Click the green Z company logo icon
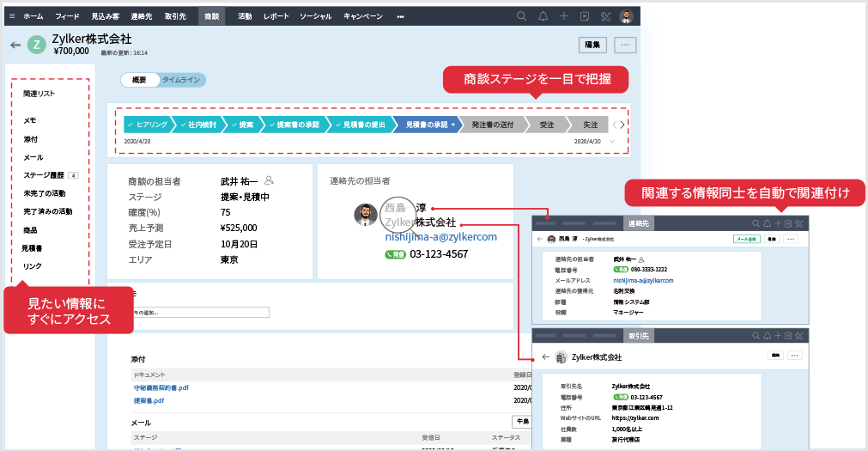Viewport: 868px width, 451px height. pos(37,45)
